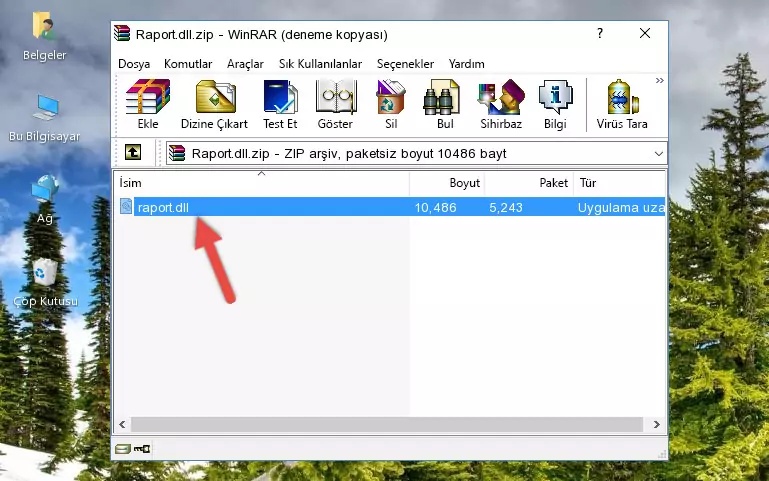
Task: Open the Göster (View) tool
Action: pyautogui.click(x=335, y=97)
